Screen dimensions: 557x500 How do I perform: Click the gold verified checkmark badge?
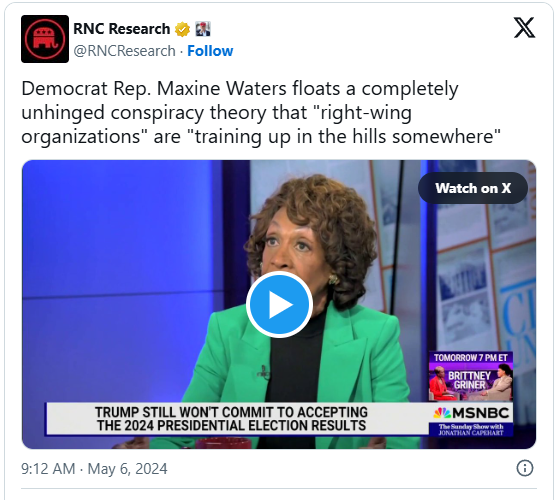(x=182, y=29)
